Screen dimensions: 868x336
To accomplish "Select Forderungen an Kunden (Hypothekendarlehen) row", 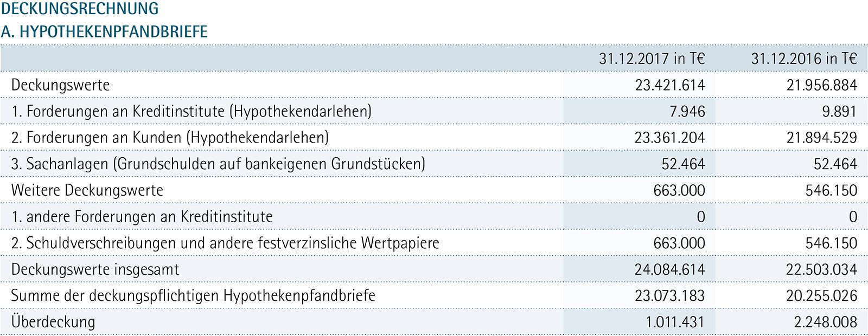I will (170, 138).
